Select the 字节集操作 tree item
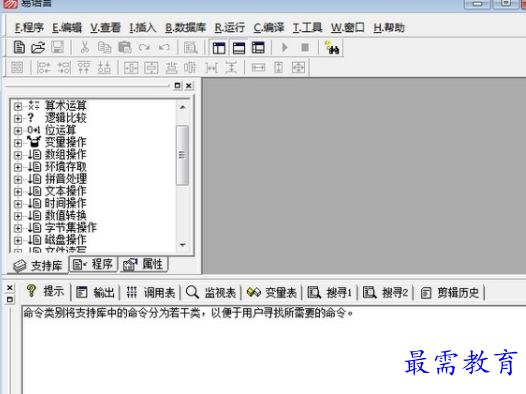 click(x=71, y=228)
